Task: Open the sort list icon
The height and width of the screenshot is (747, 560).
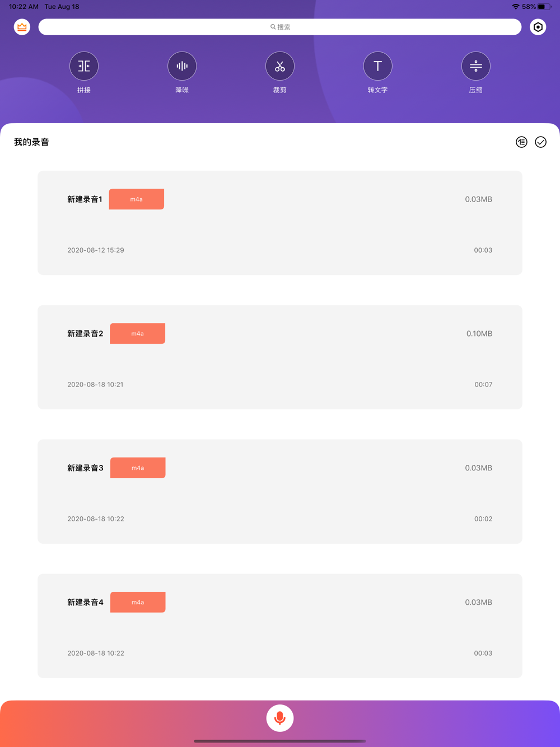Action: pyautogui.click(x=521, y=142)
